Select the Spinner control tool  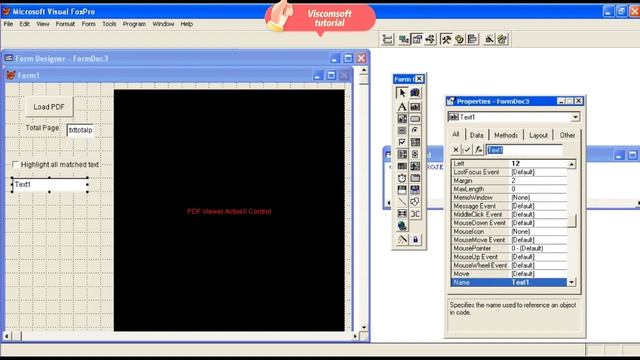(415, 154)
